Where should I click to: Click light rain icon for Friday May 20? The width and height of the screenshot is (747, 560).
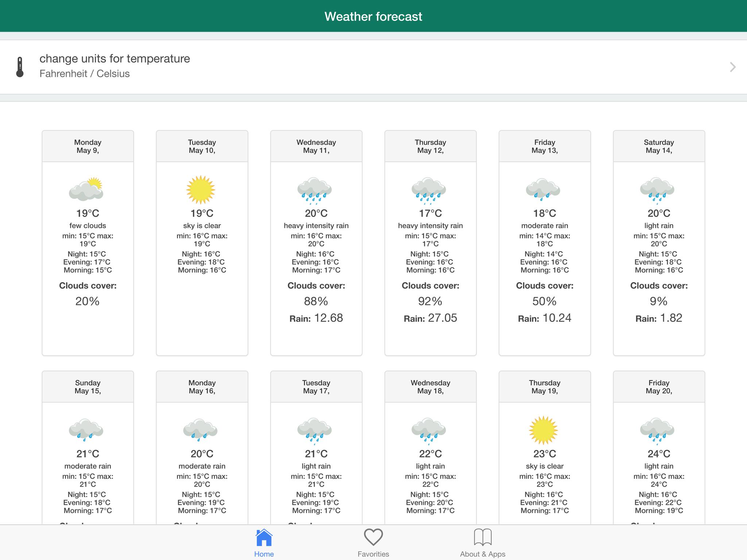pyautogui.click(x=657, y=431)
